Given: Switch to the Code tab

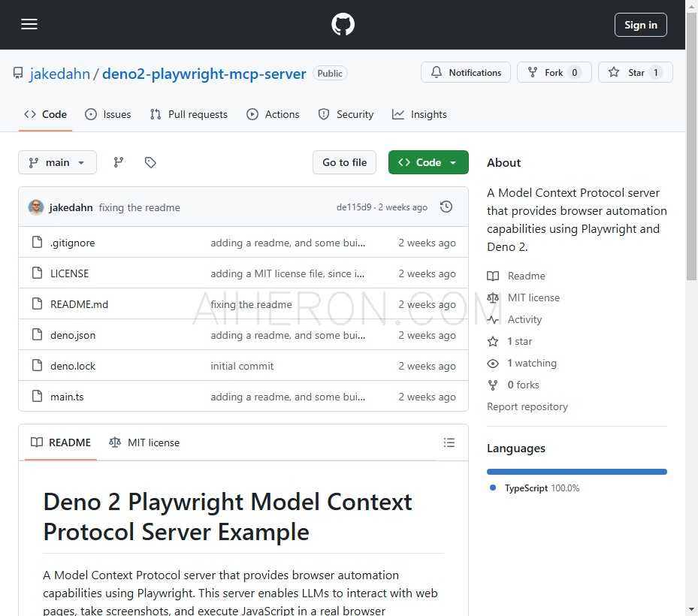Looking at the screenshot, I should [45, 114].
